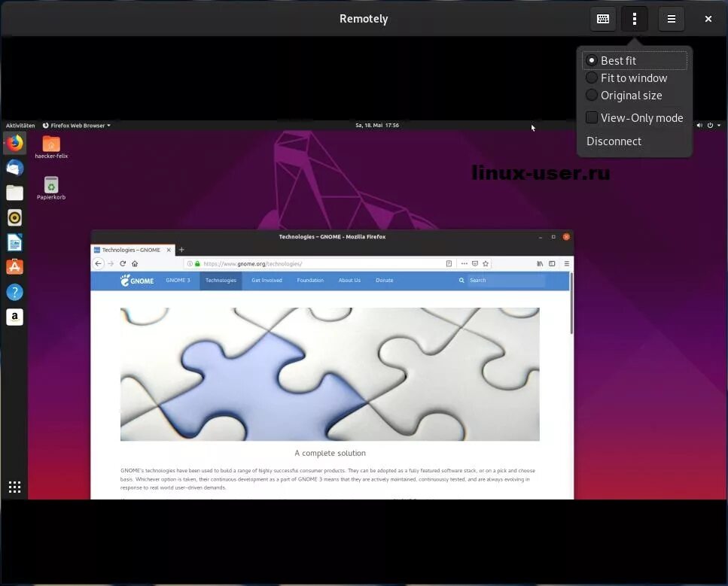Open page actions three-dot menu
This screenshot has height=586, width=728.
click(464, 263)
